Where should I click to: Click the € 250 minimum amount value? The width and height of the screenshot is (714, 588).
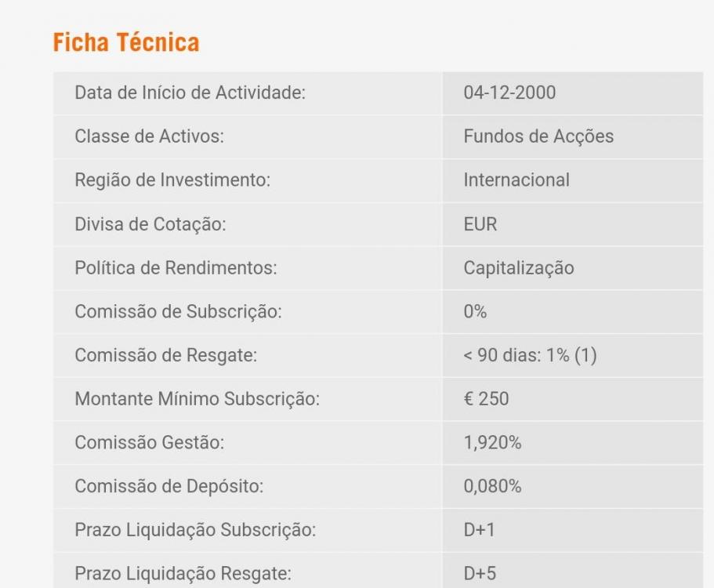click(x=486, y=399)
